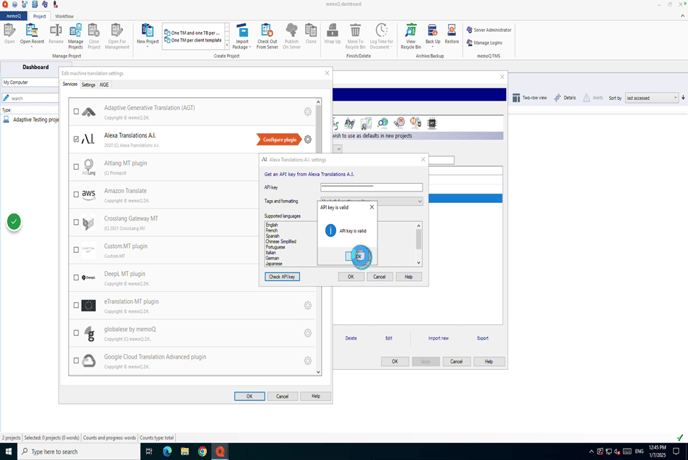
Task: Expand the Import Package dropdown arrow
Action: coord(249,47)
